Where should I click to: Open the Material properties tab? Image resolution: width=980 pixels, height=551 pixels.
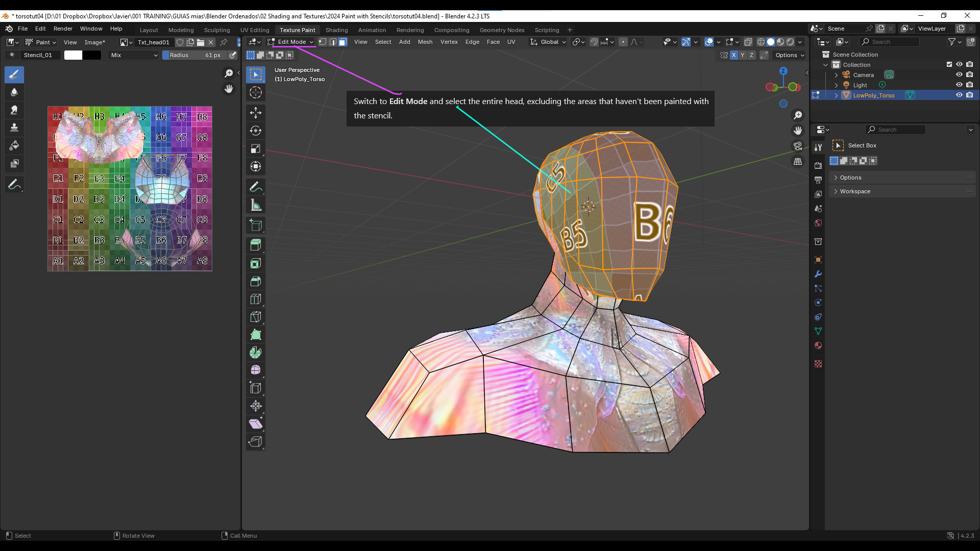pyautogui.click(x=818, y=345)
